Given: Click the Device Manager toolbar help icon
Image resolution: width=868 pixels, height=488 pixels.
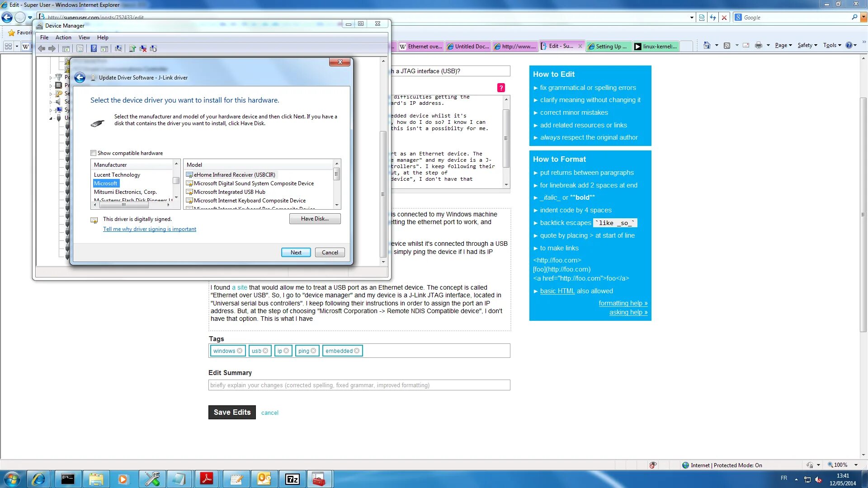Looking at the screenshot, I should [94, 48].
